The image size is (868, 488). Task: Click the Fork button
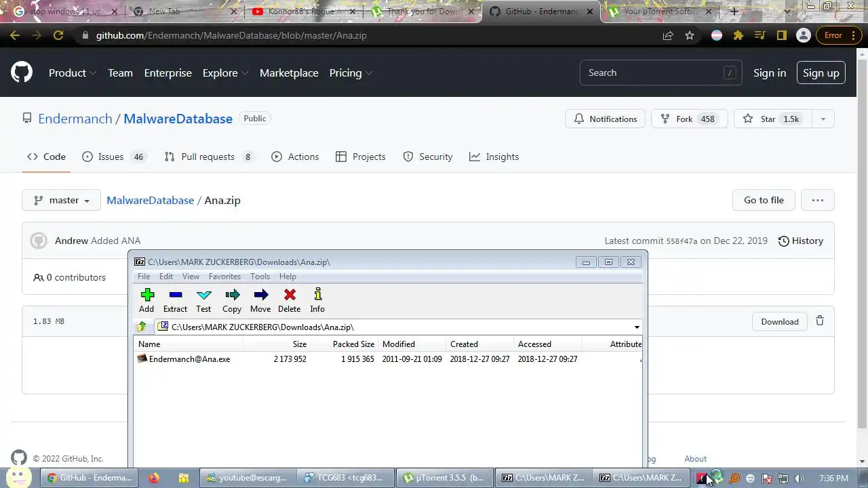689,119
